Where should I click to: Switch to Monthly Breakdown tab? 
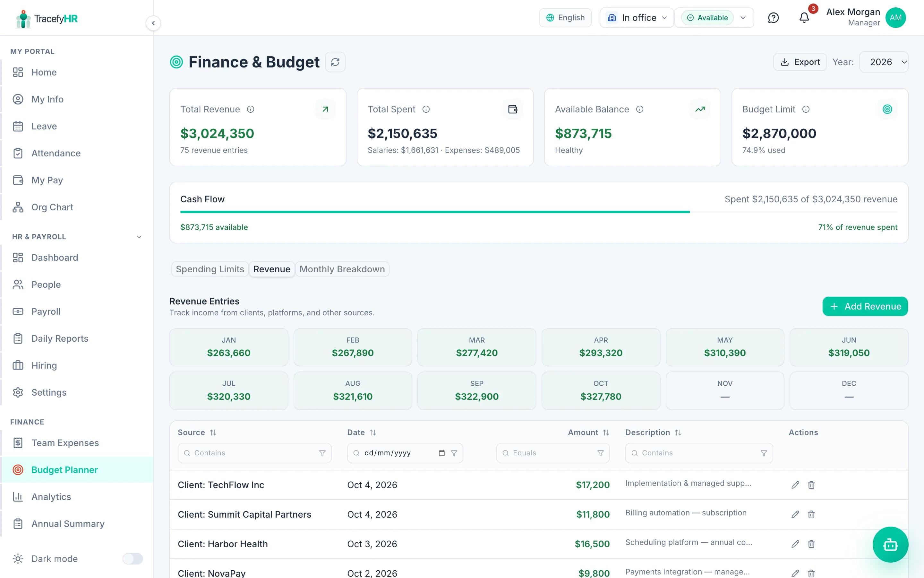(x=342, y=269)
